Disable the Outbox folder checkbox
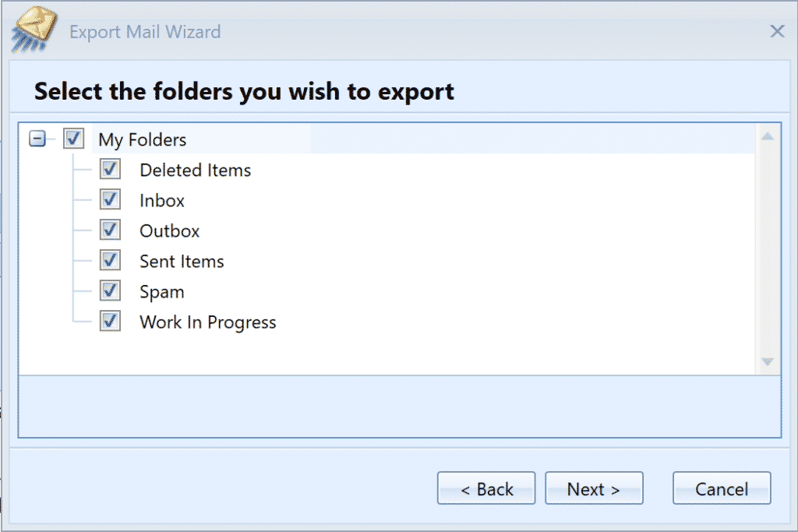The image size is (798, 532). [x=110, y=231]
